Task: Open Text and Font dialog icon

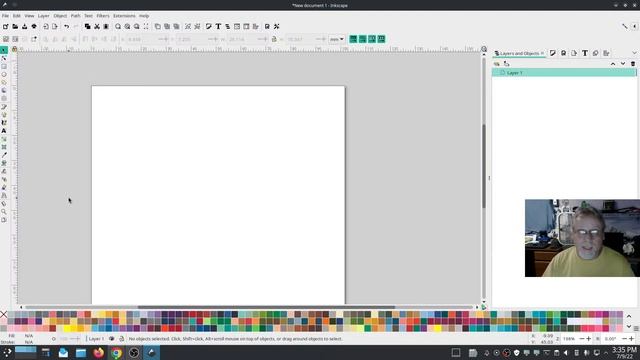Action: [218, 27]
